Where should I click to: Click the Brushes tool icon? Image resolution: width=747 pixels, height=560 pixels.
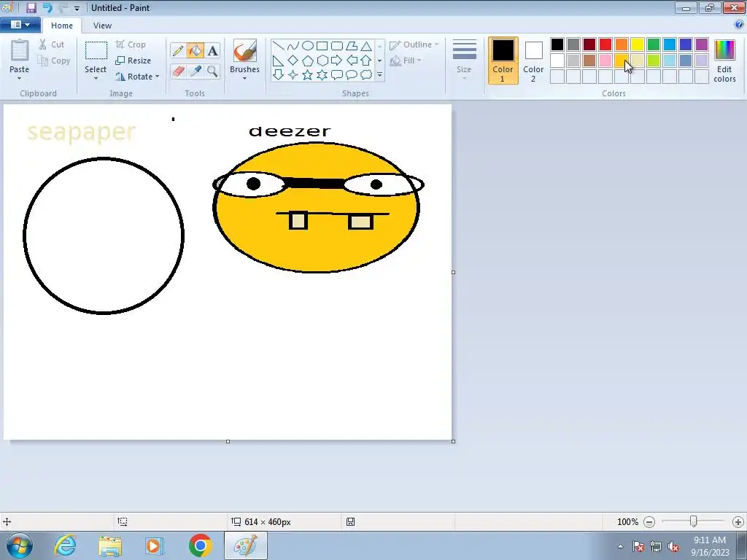pyautogui.click(x=245, y=50)
